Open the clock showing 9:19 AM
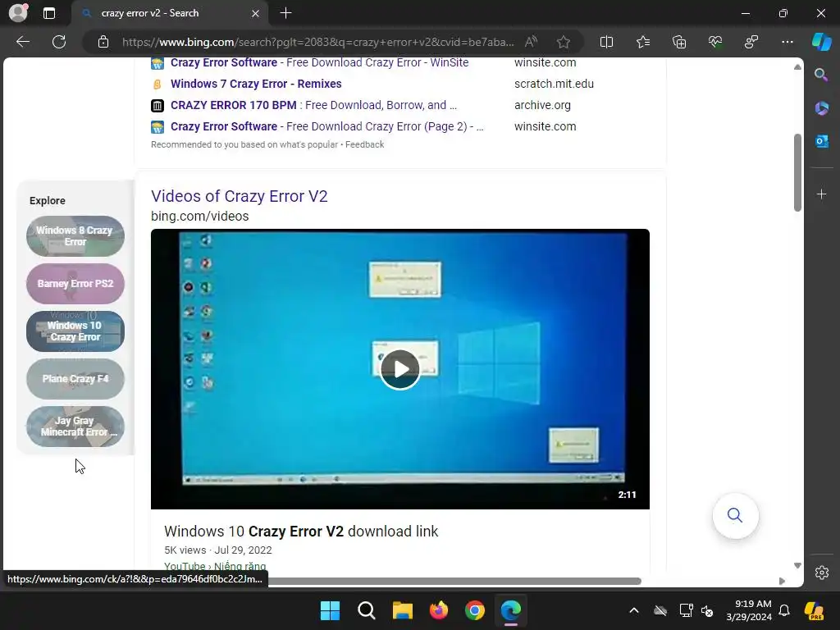840x630 pixels. [x=749, y=610]
